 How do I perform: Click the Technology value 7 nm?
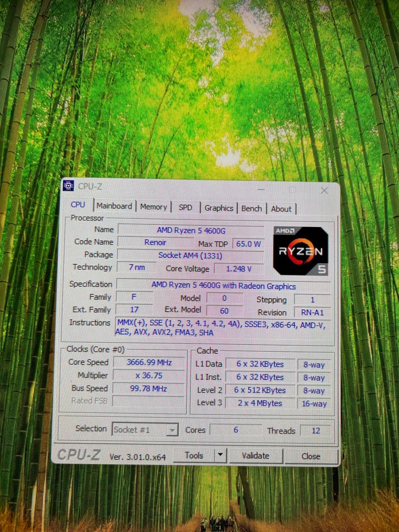137,267
